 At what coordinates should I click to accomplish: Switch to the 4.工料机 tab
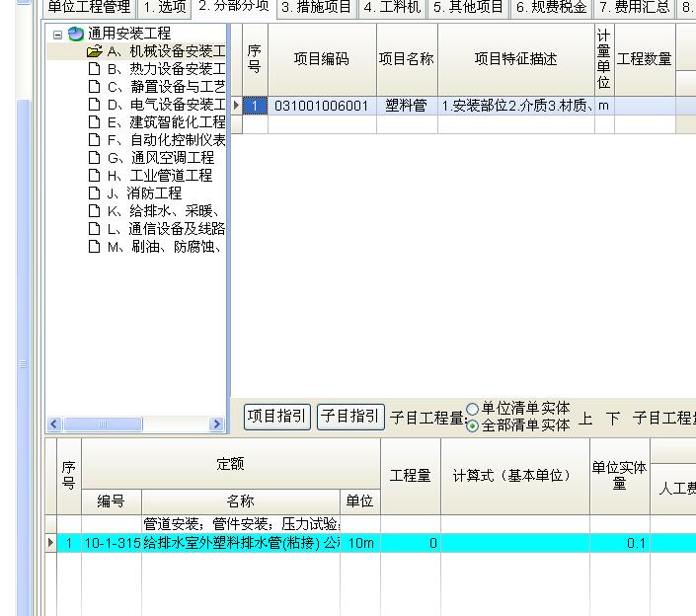[392, 7]
